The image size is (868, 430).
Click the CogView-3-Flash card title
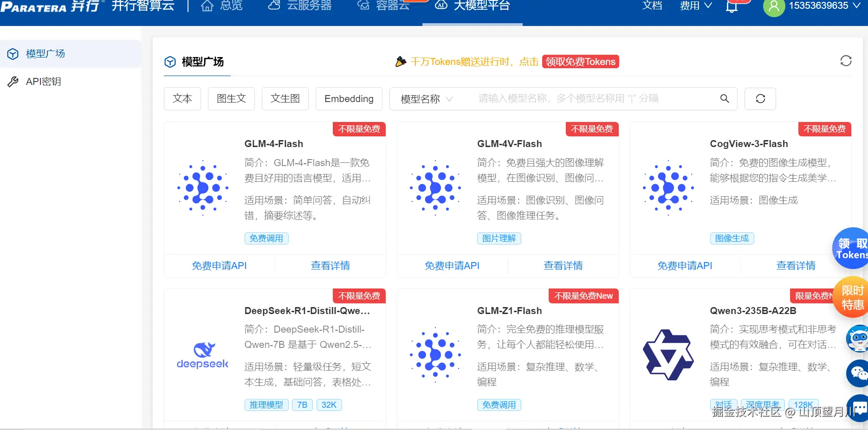point(749,144)
